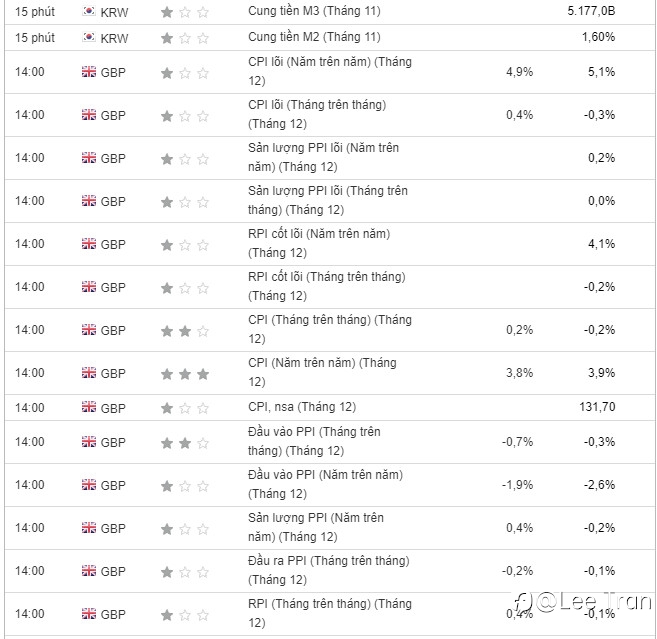Click the 5.177,0B previous value

click(591, 11)
